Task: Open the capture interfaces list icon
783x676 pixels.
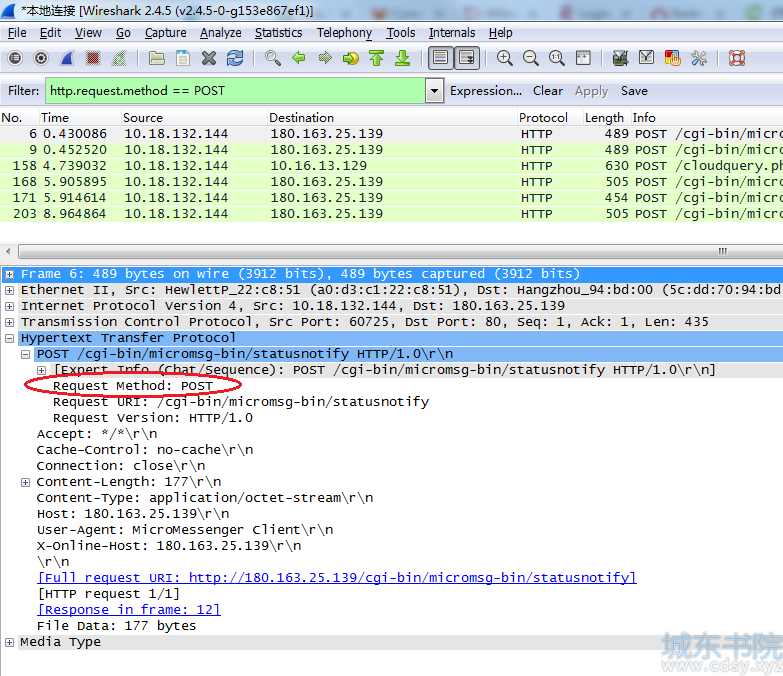Action: pyautogui.click(x=15, y=58)
